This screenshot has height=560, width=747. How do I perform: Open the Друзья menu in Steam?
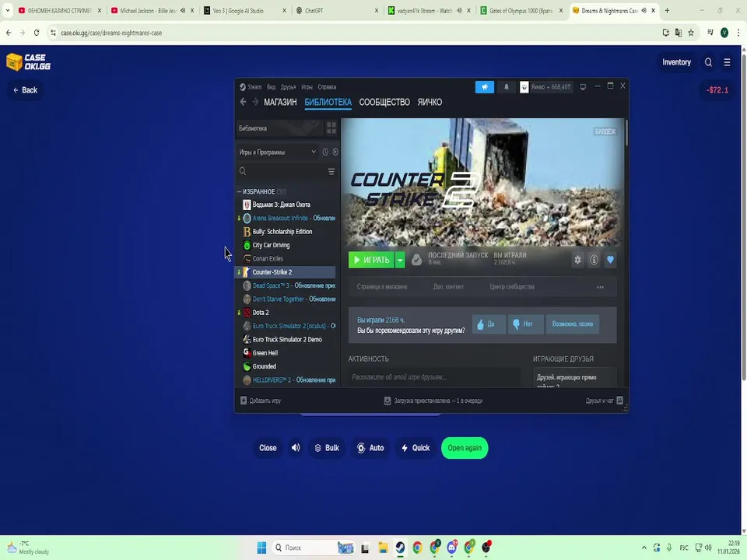click(x=288, y=87)
